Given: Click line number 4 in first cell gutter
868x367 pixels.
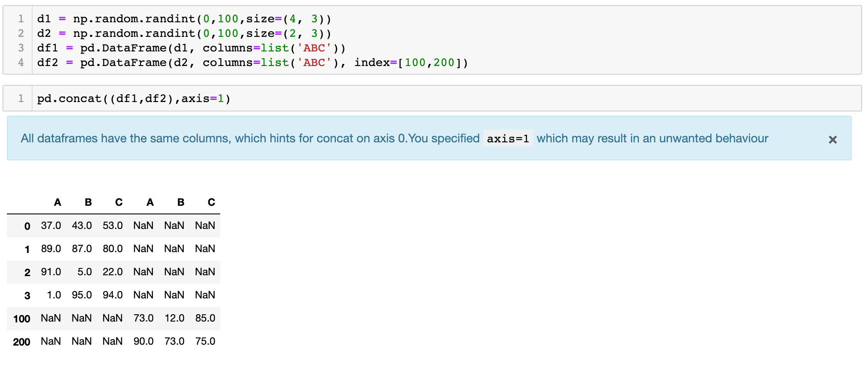Looking at the screenshot, I should pyautogui.click(x=21, y=63).
